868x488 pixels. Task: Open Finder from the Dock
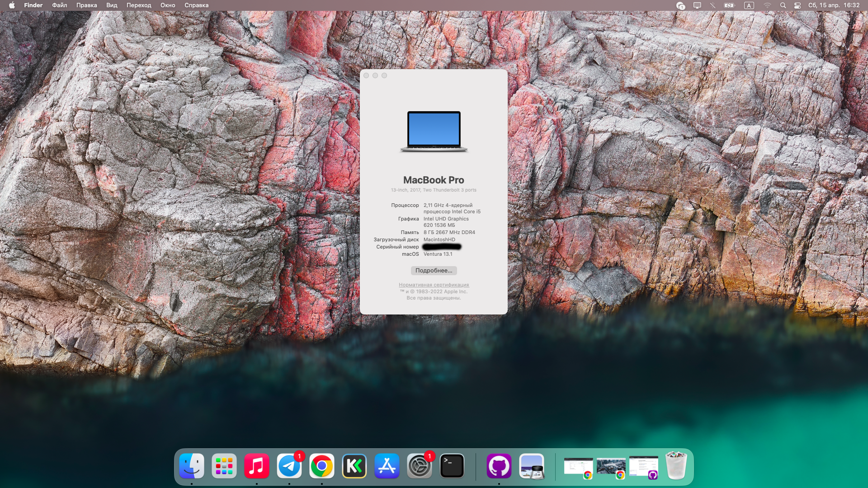click(x=192, y=466)
